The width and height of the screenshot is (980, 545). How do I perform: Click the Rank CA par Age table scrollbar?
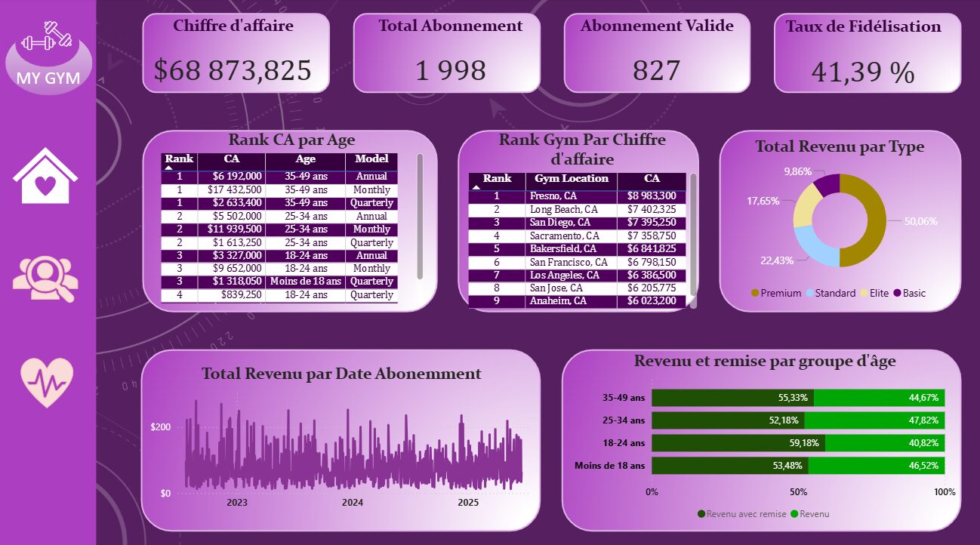(420, 217)
